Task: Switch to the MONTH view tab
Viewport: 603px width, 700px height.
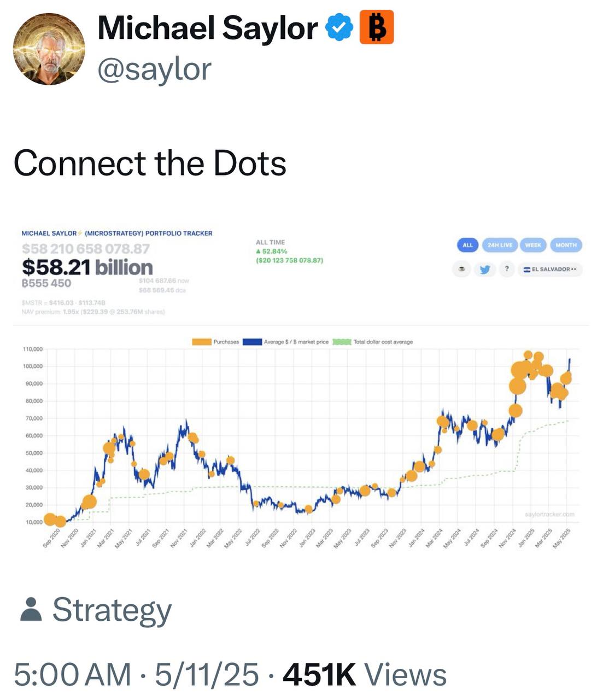Action: click(566, 245)
